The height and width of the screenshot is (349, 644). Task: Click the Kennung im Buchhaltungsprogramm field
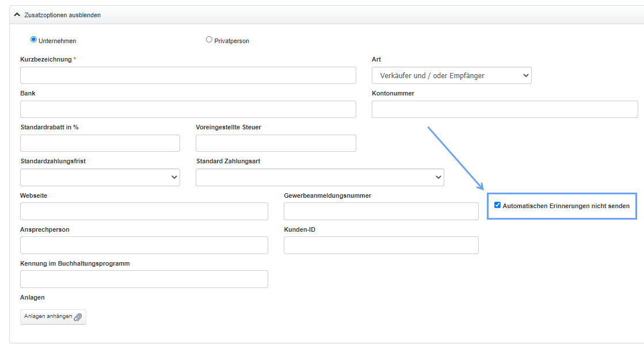point(144,279)
